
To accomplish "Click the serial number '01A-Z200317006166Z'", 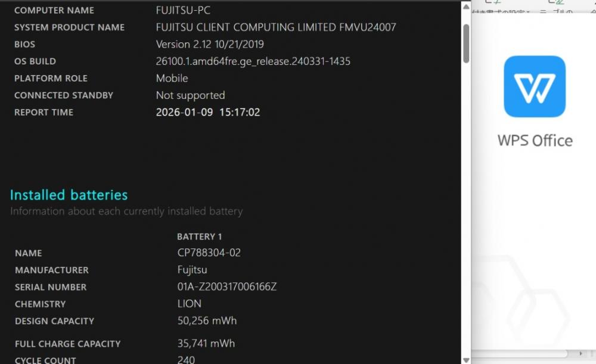I will 227,287.
